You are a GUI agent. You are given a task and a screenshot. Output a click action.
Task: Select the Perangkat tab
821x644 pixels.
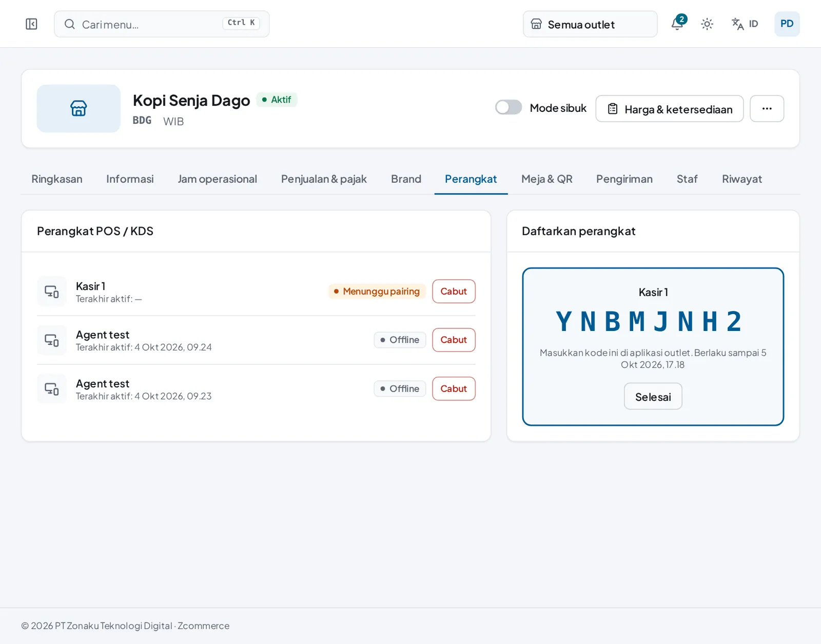point(471,179)
